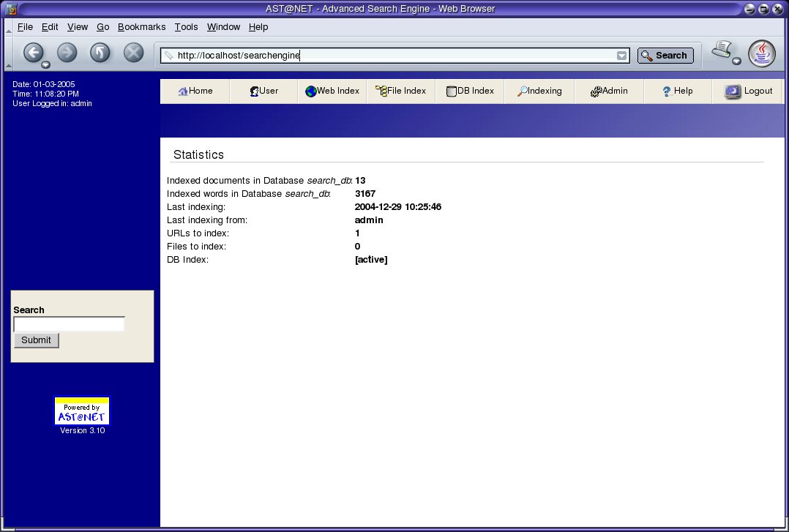The image size is (789, 532).
Task: Open the Admin section
Action: click(609, 91)
